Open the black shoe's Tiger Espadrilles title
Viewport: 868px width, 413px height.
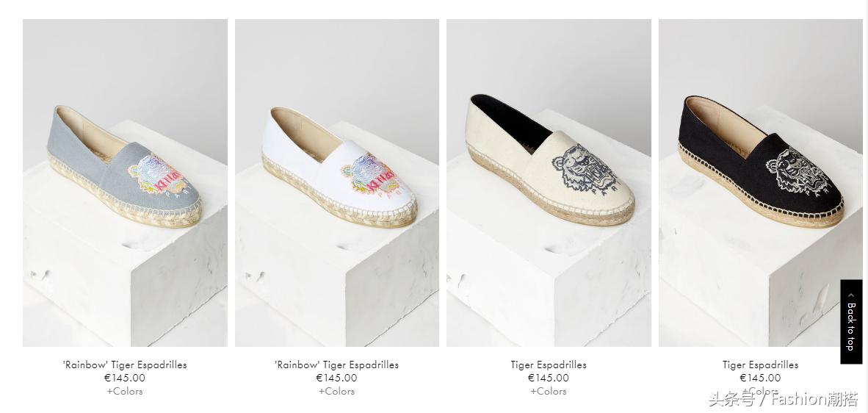(x=760, y=364)
